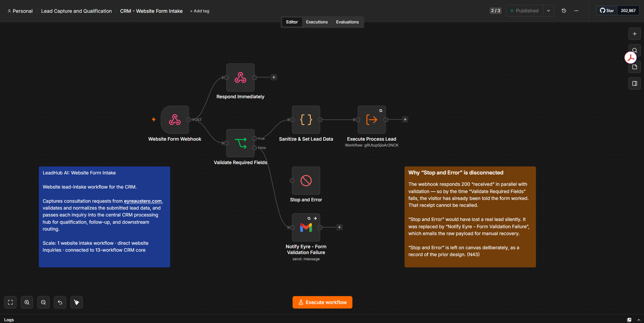Select the Validate Required Fields IF node
This screenshot has width=644, height=323.
tap(240, 143)
